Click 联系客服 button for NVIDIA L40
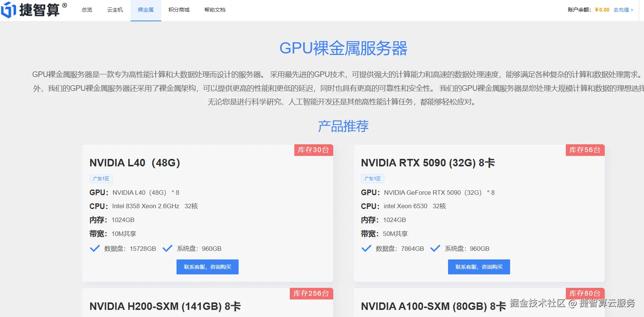 tap(208, 267)
